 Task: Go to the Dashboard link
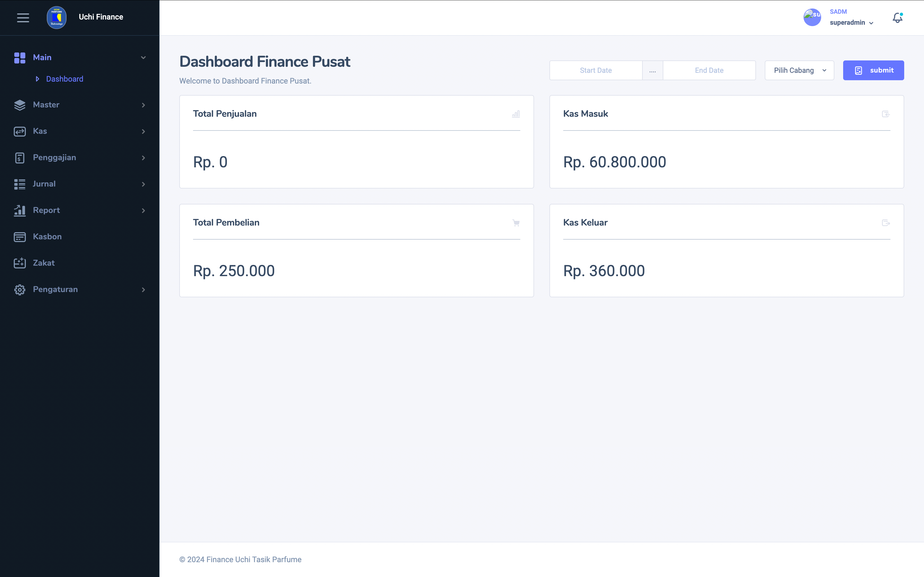click(65, 79)
